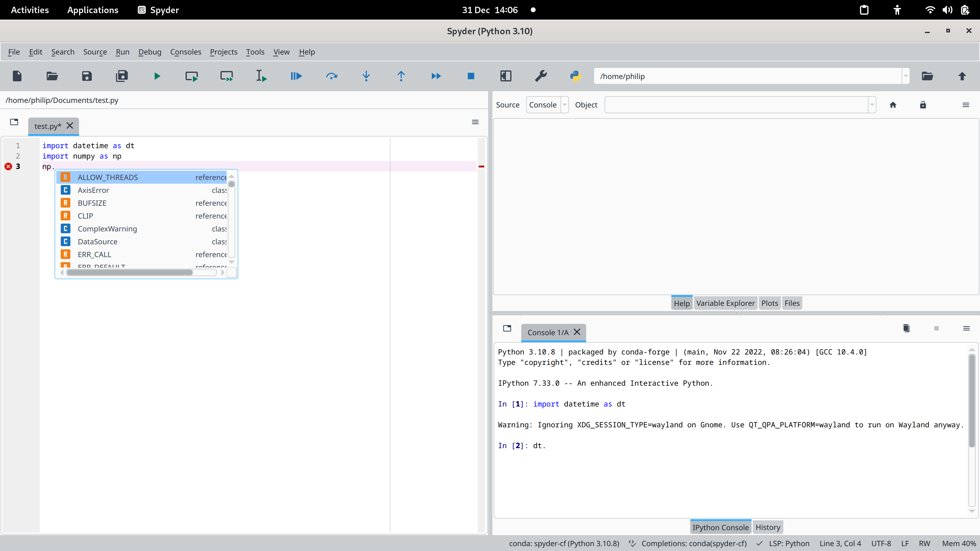Select AxisError from the completion list
The image size is (980, 551).
coord(93,190)
